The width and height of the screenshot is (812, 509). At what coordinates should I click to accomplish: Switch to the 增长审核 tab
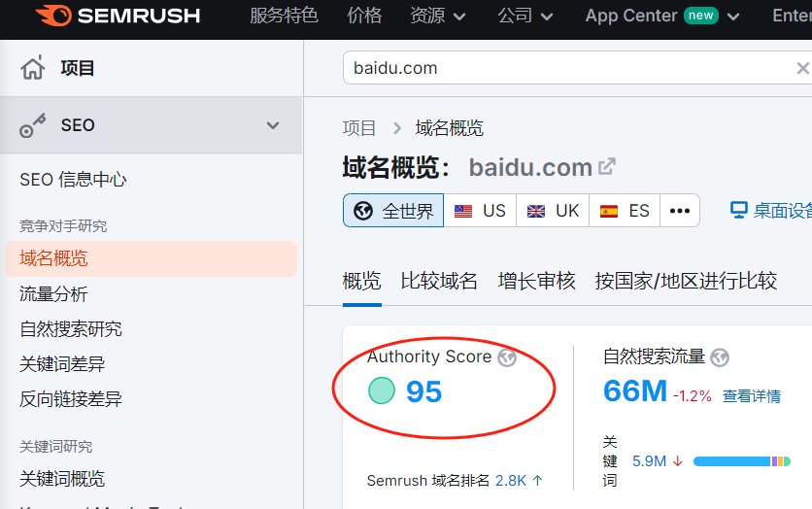[x=536, y=281]
